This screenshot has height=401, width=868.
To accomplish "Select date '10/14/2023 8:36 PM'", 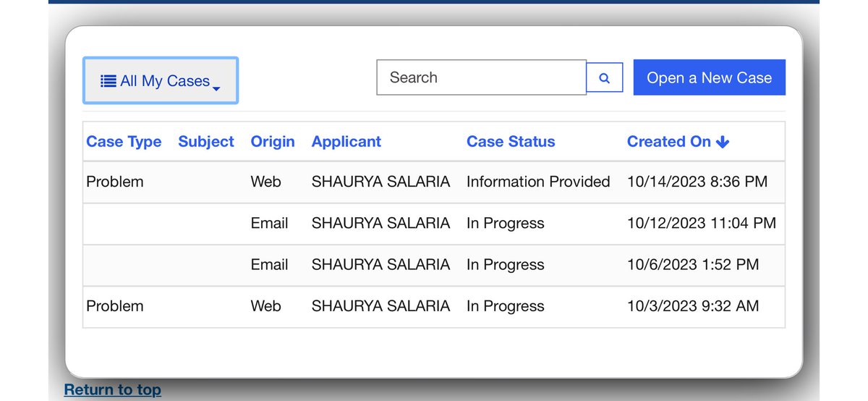I will tap(697, 182).
